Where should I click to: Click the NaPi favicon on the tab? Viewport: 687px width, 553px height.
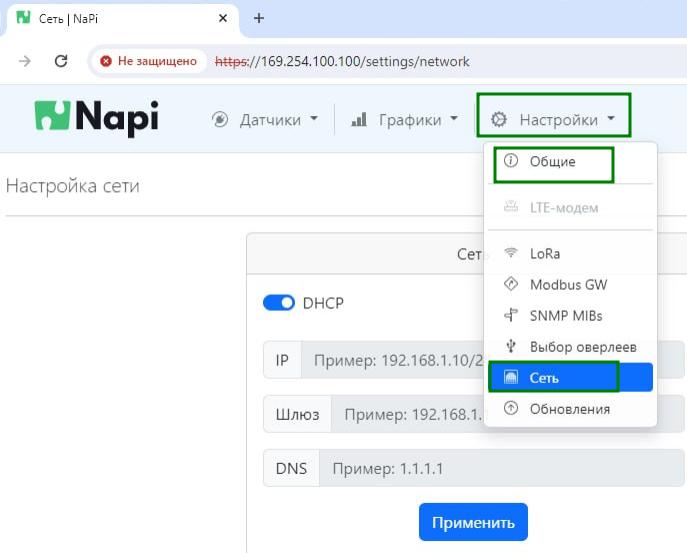[23, 18]
